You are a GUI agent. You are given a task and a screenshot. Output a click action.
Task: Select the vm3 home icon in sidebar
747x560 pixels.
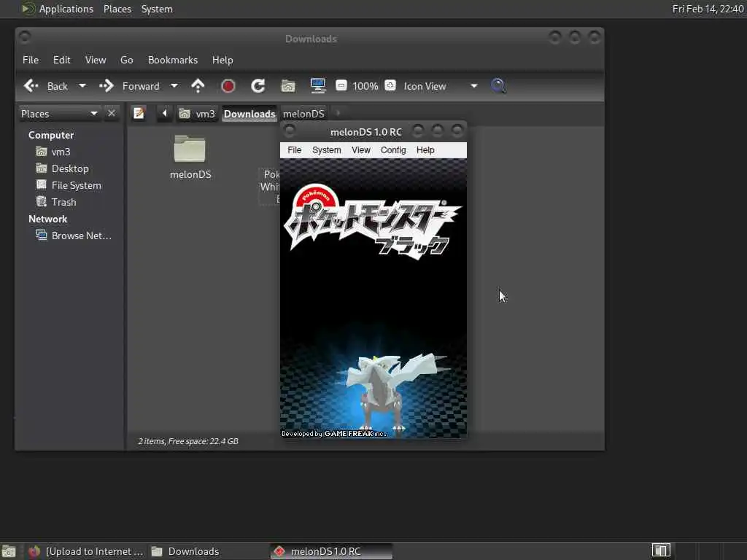coord(42,152)
